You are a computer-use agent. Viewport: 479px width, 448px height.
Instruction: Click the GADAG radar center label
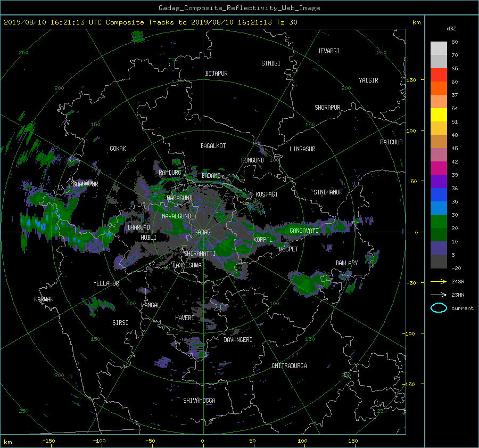point(202,232)
